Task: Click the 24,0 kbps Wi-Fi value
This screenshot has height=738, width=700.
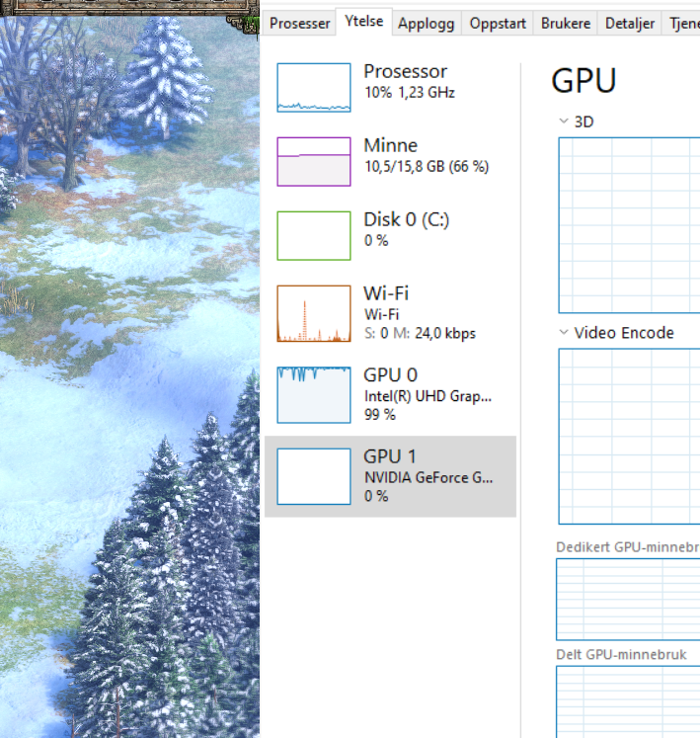Action: 445,333
